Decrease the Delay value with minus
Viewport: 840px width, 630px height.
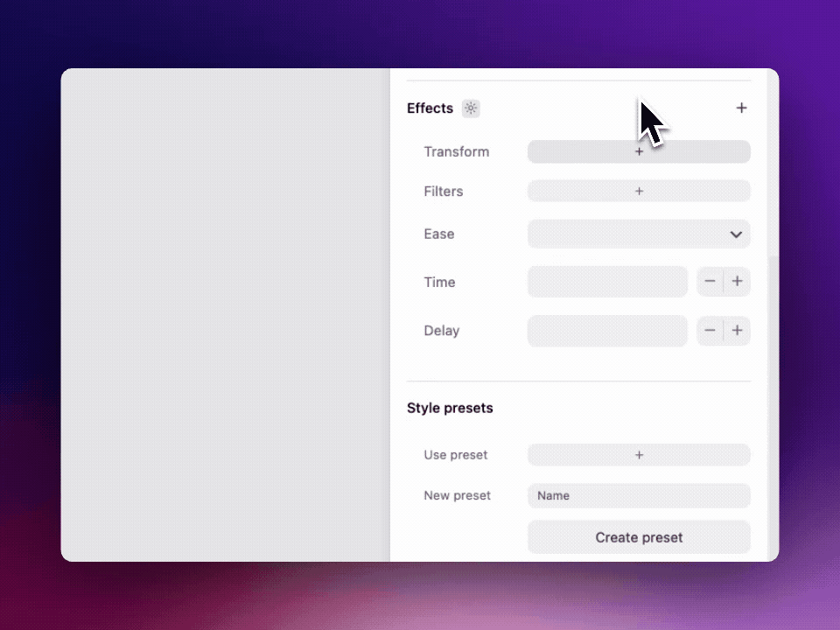(x=710, y=331)
